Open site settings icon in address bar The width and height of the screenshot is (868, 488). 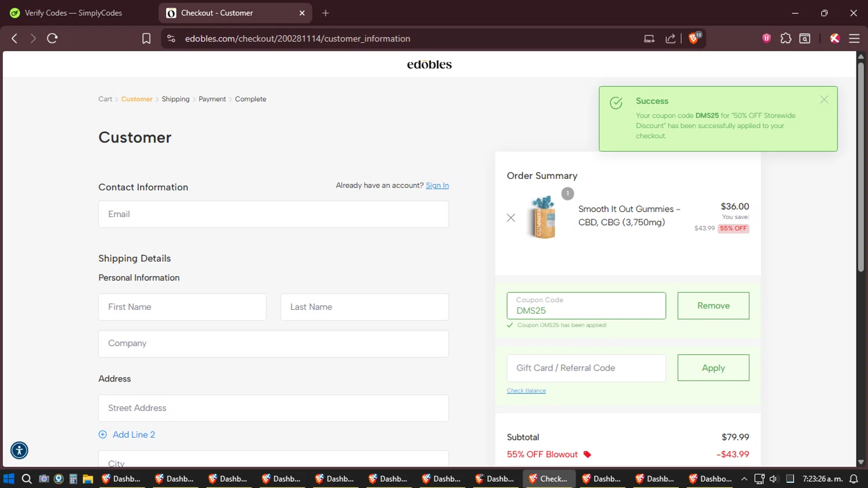pyautogui.click(x=171, y=38)
